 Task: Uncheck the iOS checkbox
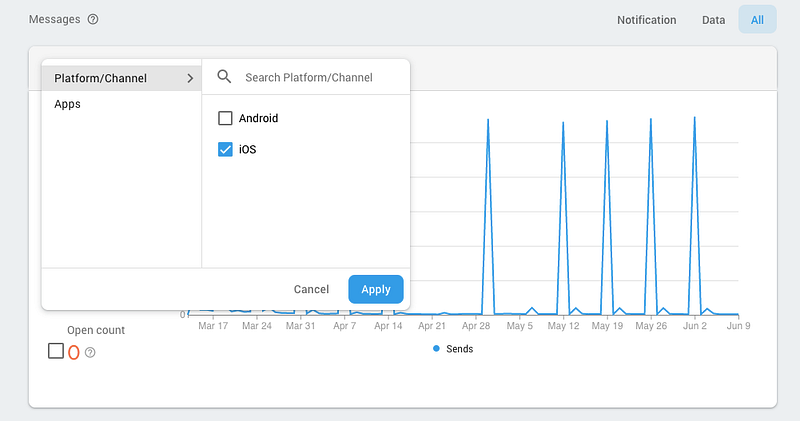pyautogui.click(x=225, y=150)
